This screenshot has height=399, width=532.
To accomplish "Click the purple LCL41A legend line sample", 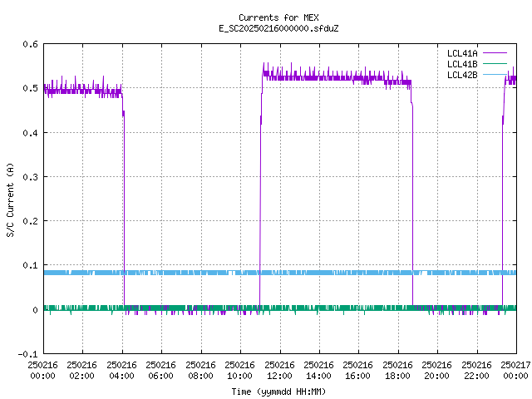I will point(495,53).
